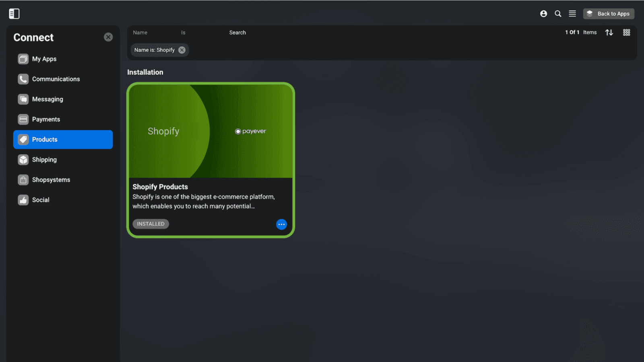Select the Shipping box icon

pos(23,159)
